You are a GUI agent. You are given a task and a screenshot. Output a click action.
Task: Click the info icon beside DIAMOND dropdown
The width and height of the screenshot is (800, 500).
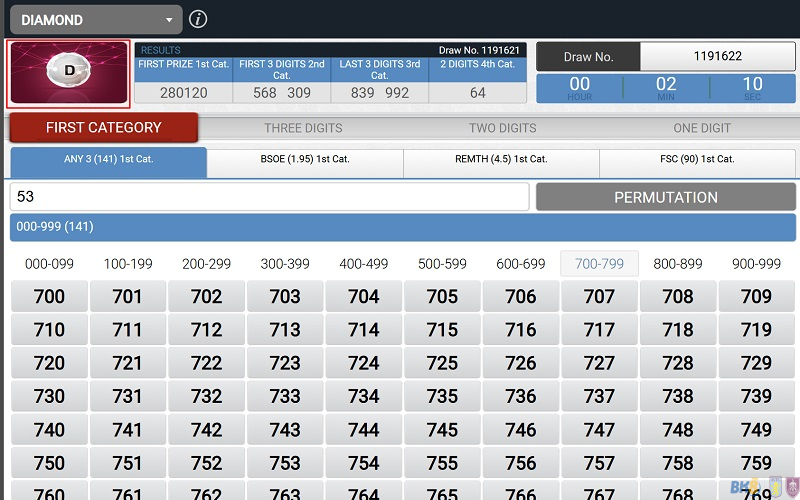[x=198, y=19]
